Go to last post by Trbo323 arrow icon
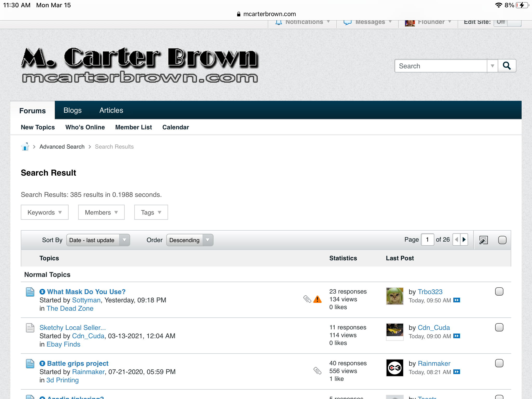The width and height of the screenshot is (532, 399). click(x=457, y=300)
